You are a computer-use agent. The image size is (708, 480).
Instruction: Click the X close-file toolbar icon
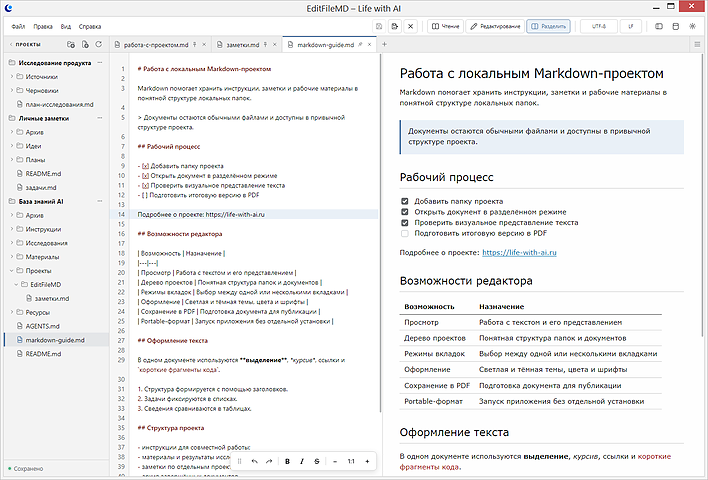tap(410, 26)
